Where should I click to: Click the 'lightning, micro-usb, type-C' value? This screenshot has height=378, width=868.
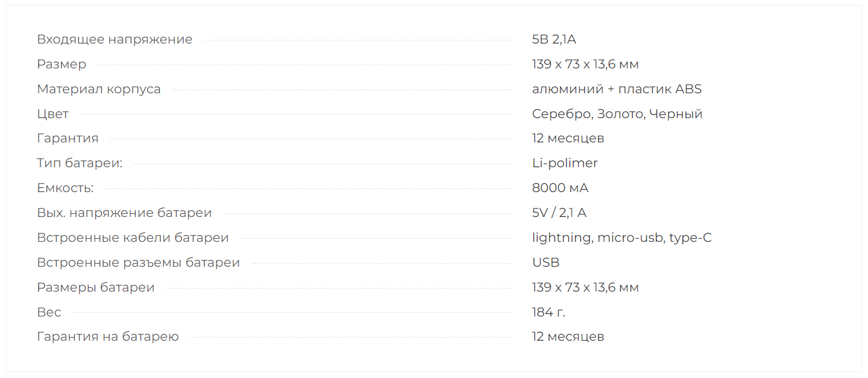(622, 237)
